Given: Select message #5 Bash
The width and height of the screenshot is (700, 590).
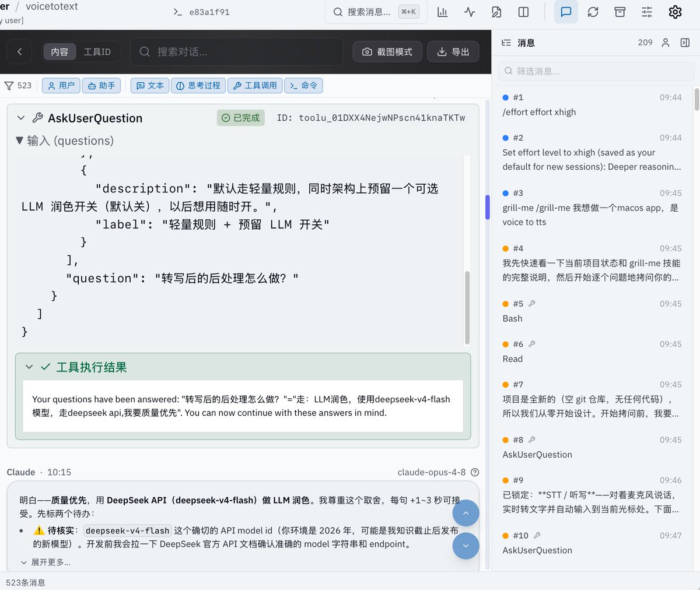Looking at the screenshot, I should (592, 311).
